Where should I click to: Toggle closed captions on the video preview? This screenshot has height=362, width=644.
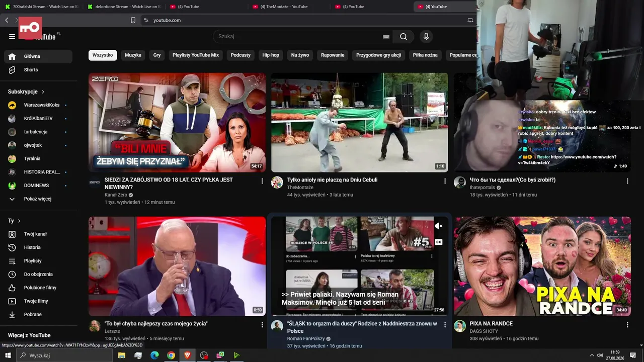pyautogui.click(x=439, y=242)
